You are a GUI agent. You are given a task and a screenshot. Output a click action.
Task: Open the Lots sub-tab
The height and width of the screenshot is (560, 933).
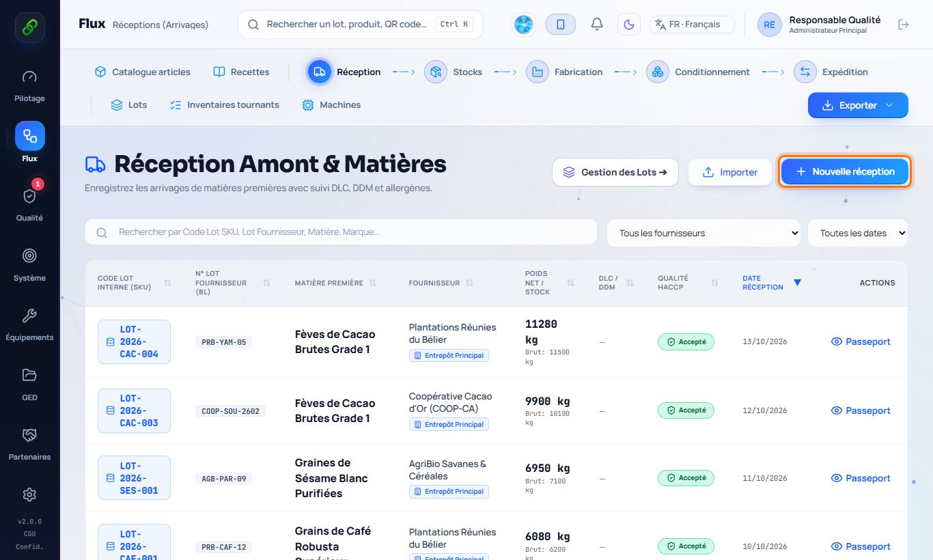coord(128,105)
